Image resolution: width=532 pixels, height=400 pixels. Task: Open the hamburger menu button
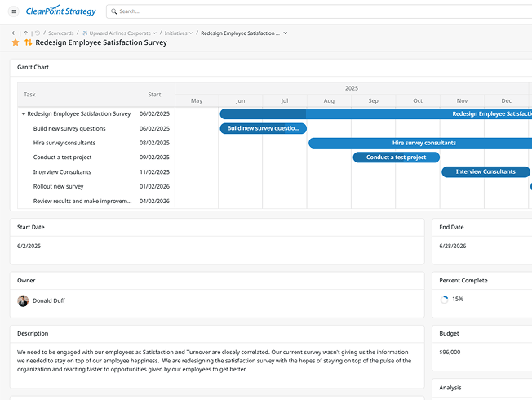(x=14, y=11)
